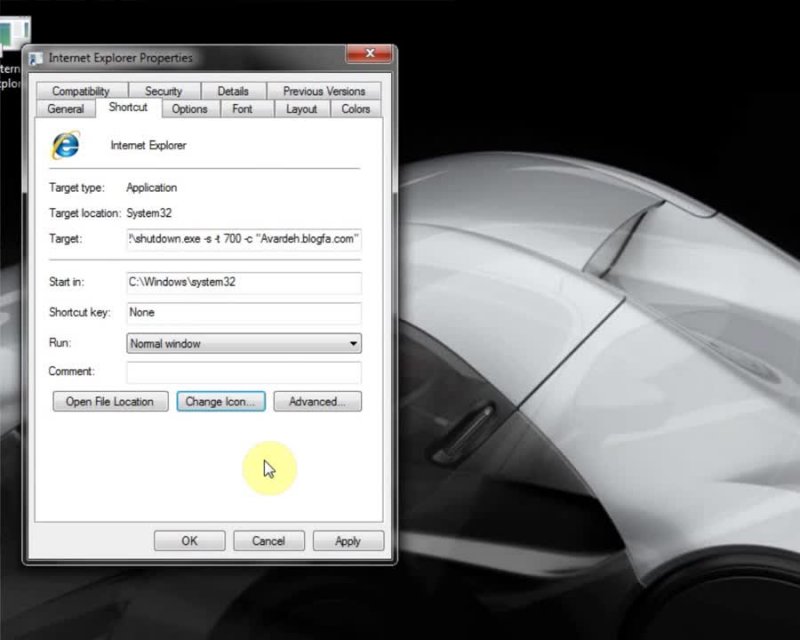The width and height of the screenshot is (800, 640).
Task: Open the Advanced shortcut settings
Action: (x=317, y=401)
